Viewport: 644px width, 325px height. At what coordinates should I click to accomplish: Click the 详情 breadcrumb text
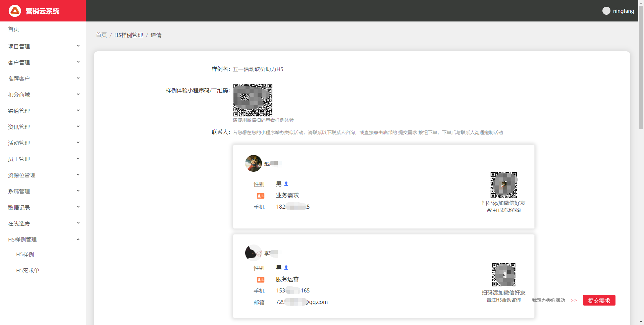coord(156,35)
